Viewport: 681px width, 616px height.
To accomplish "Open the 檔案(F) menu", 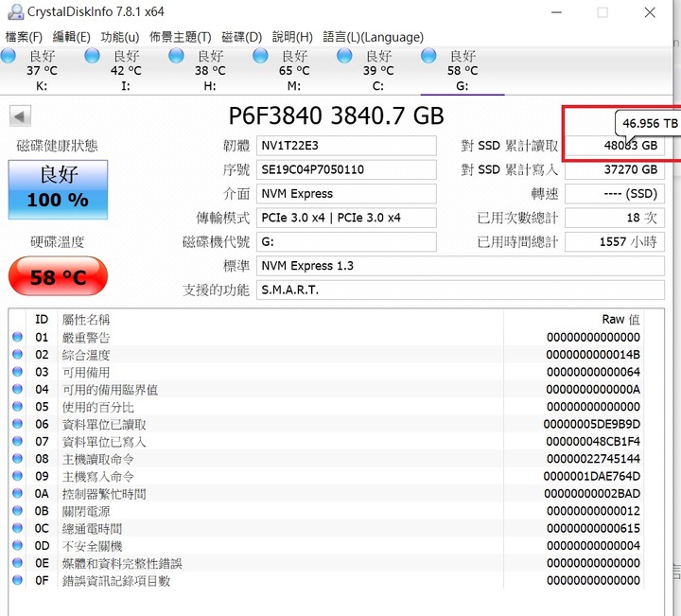I will point(24,37).
